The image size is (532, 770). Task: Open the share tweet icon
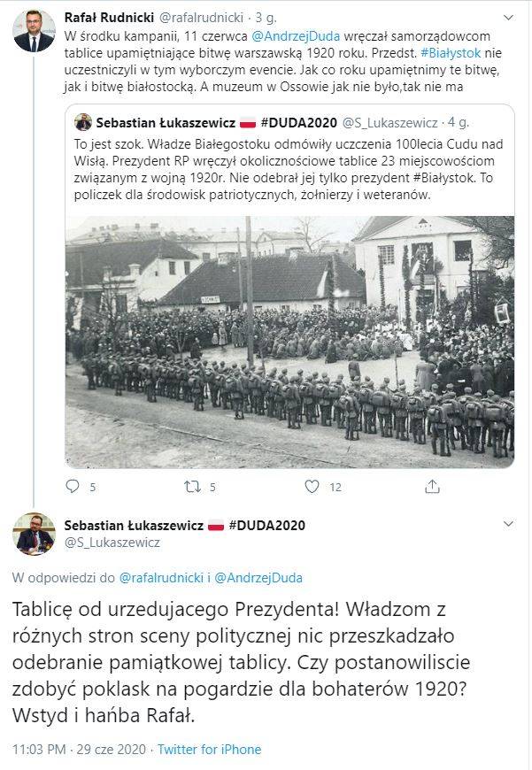pyautogui.click(x=432, y=486)
